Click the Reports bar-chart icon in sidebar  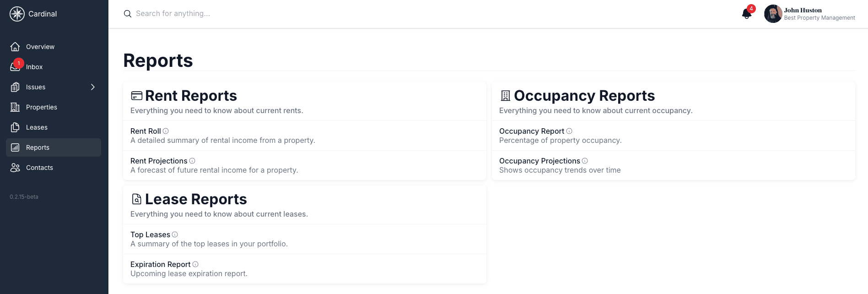click(x=16, y=147)
